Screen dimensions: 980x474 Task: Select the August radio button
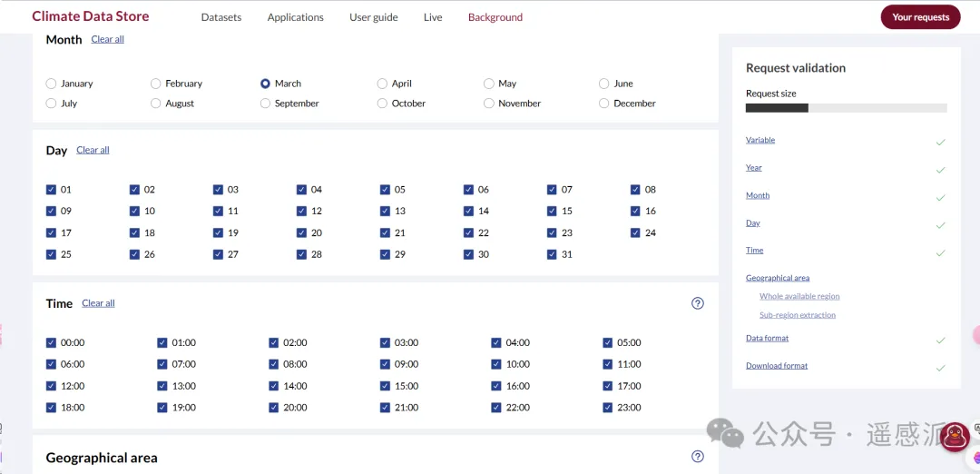[x=156, y=104]
